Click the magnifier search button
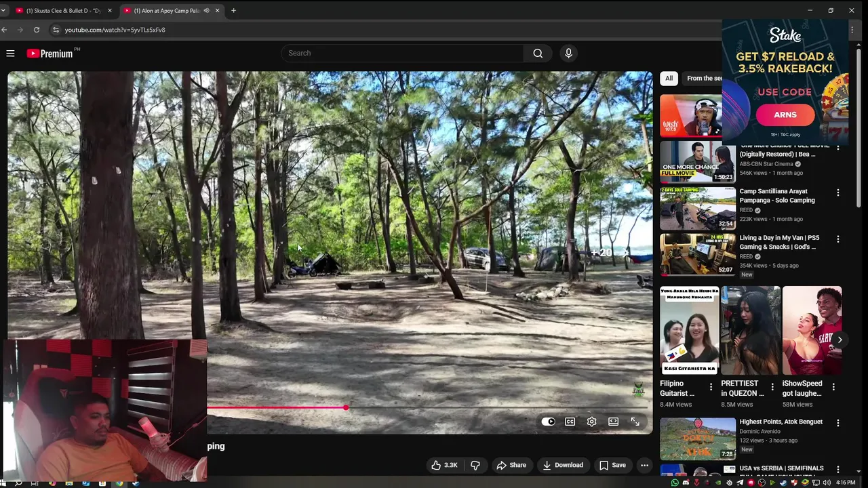868x488 pixels. tap(538, 53)
